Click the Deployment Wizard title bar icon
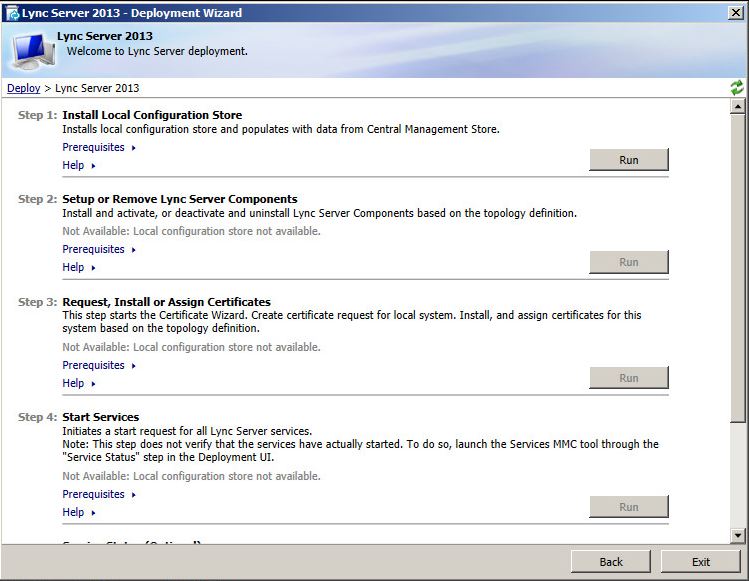This screenshot has height=581, width=749. (12, 13)
